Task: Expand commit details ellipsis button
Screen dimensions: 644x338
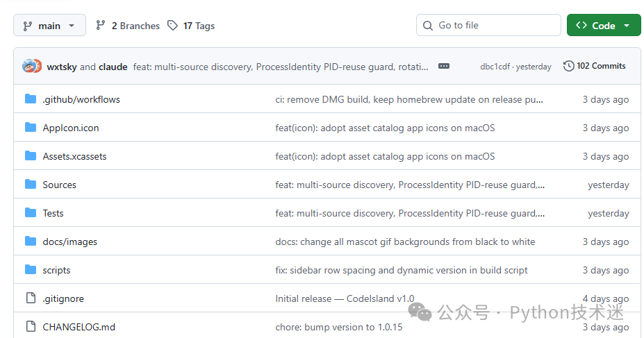Action: pos(444,66)
